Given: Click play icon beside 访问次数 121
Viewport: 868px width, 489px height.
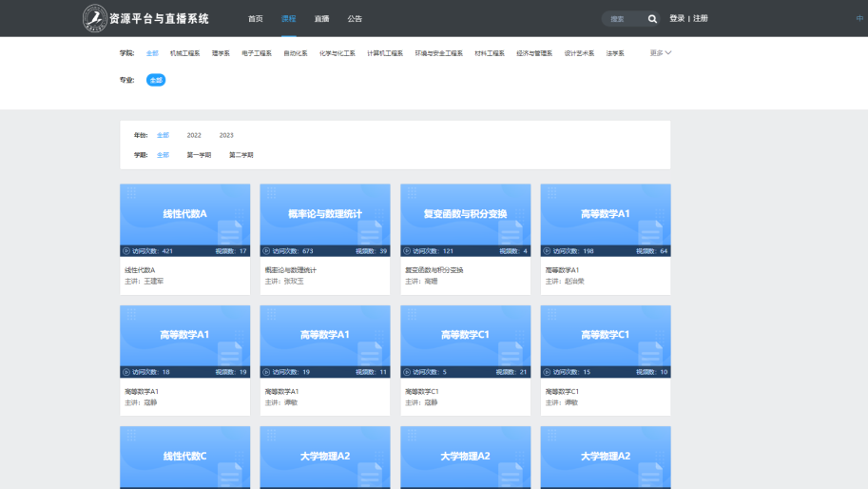Looking at the screenshot, I should 407,251.
